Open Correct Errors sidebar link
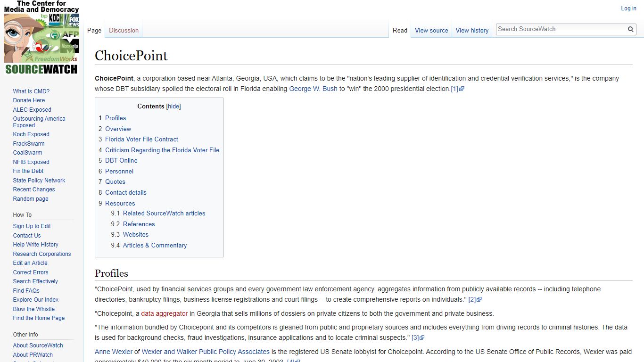Image resolution: width=644 pixels, height=362 pixels. pyautogui.click(x=31, y=272)
